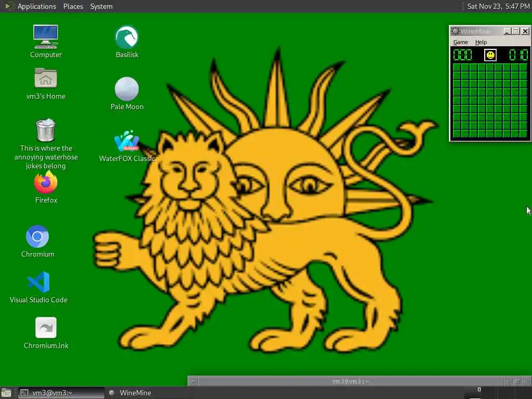Click the panel logo beside Applications
This screenshot has height=399, width=532.
[9, 6]
